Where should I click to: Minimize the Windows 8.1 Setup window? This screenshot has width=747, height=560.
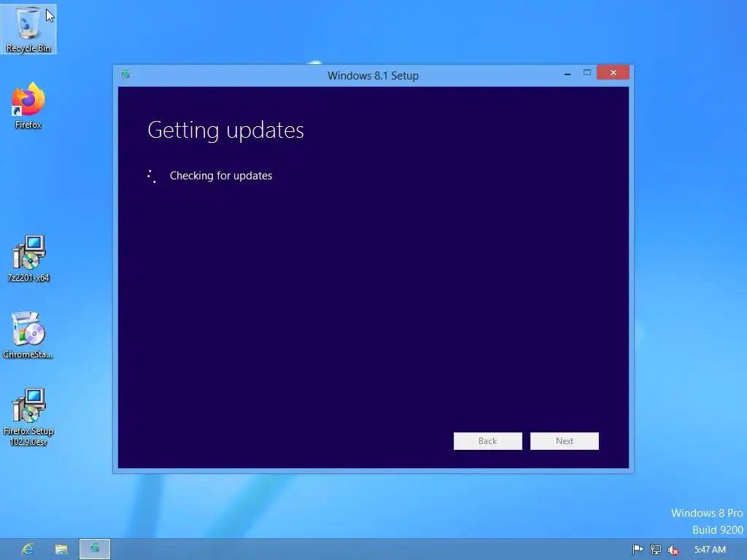(x=568, y=74)
